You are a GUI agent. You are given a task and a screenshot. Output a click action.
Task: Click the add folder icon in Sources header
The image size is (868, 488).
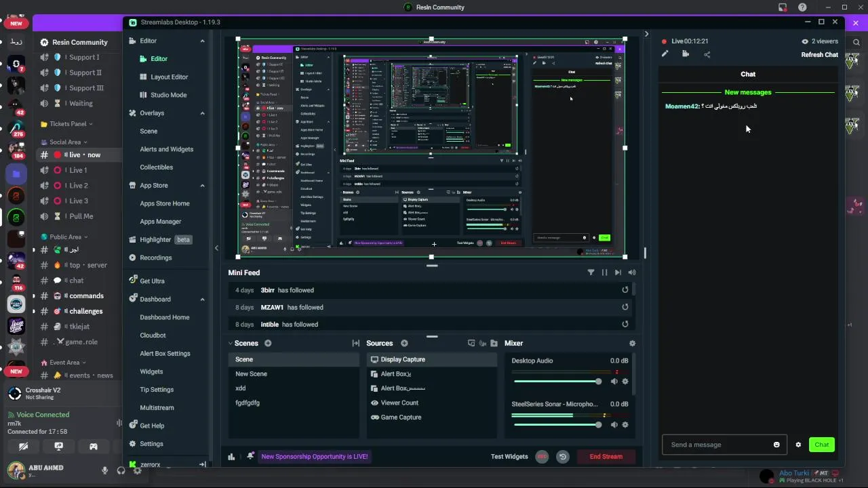(494, 344)
